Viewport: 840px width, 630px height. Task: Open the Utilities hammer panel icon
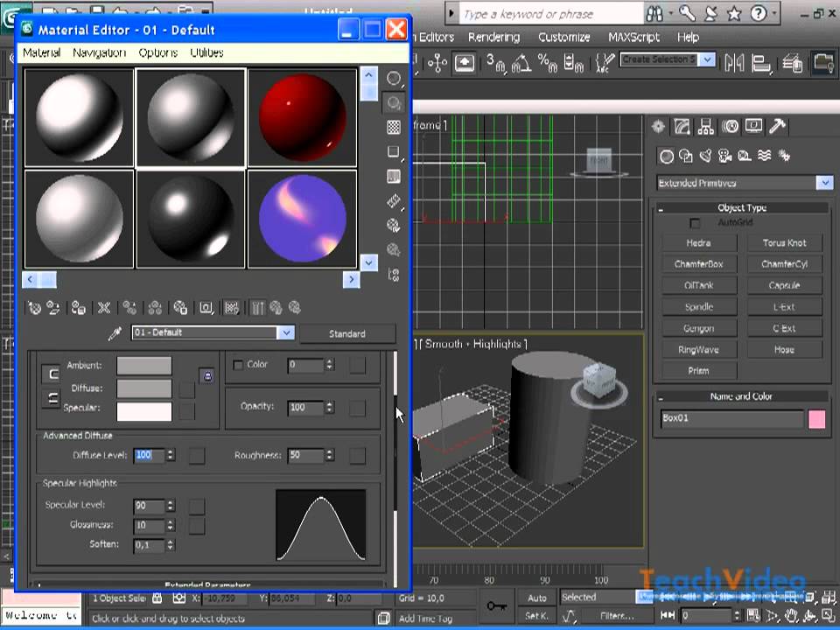pos(776,127)
